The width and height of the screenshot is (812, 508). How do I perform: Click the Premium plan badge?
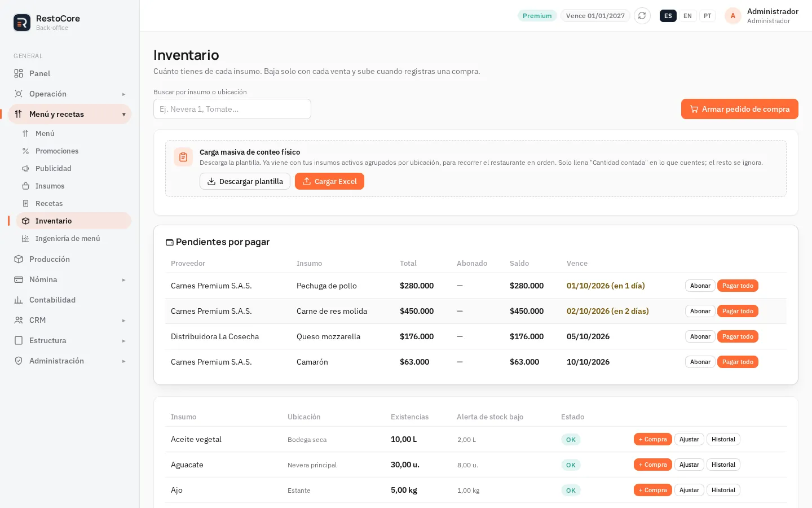click(x=537, y=16)
